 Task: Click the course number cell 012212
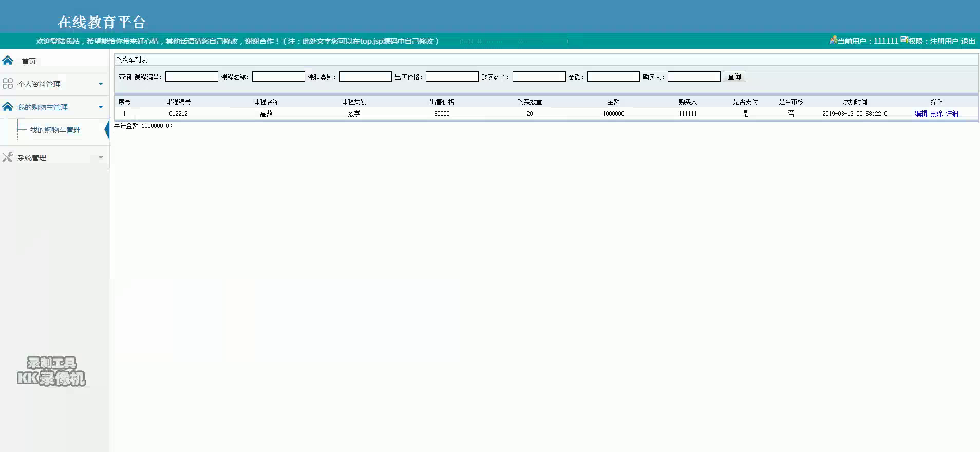click(178, 114)
